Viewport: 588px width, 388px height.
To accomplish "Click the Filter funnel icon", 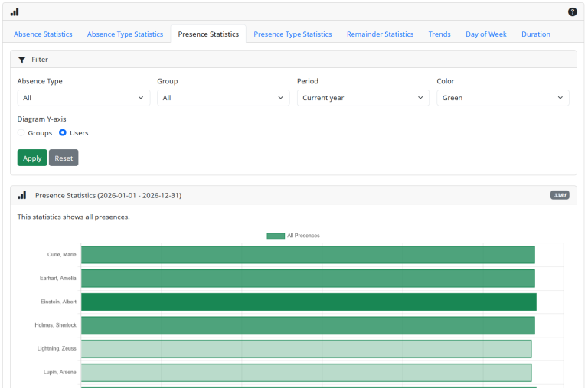I will [22, 60].
